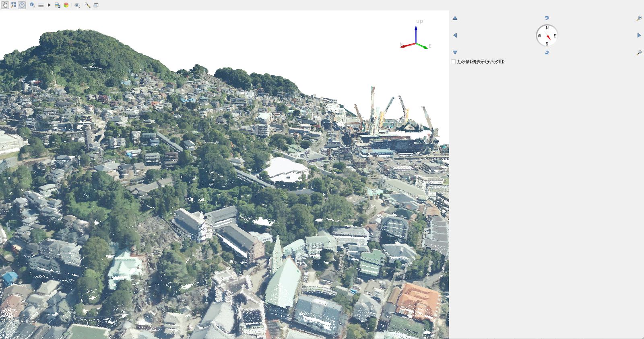Open the wrench configuration tool

pos(87,5)
